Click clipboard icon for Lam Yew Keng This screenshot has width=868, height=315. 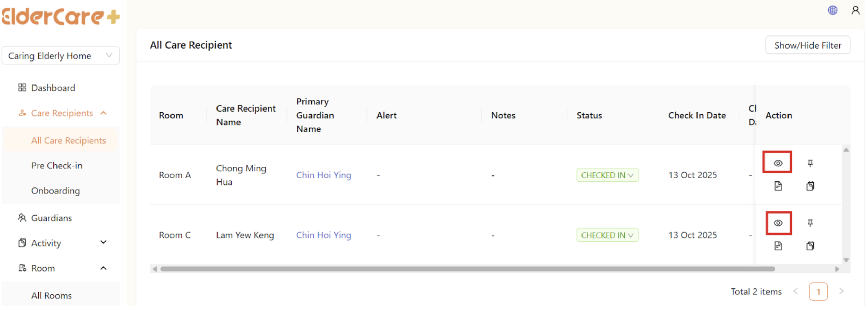tap(810, 246)
